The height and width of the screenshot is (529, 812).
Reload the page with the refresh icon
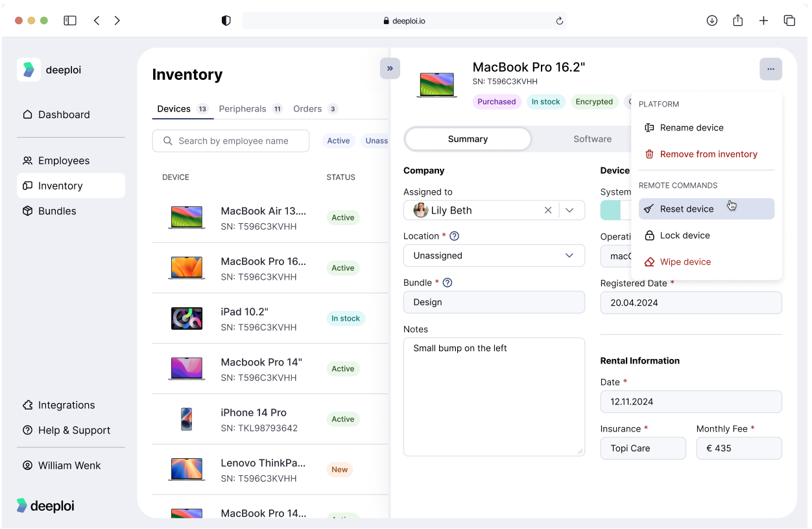tap(560, 21)
